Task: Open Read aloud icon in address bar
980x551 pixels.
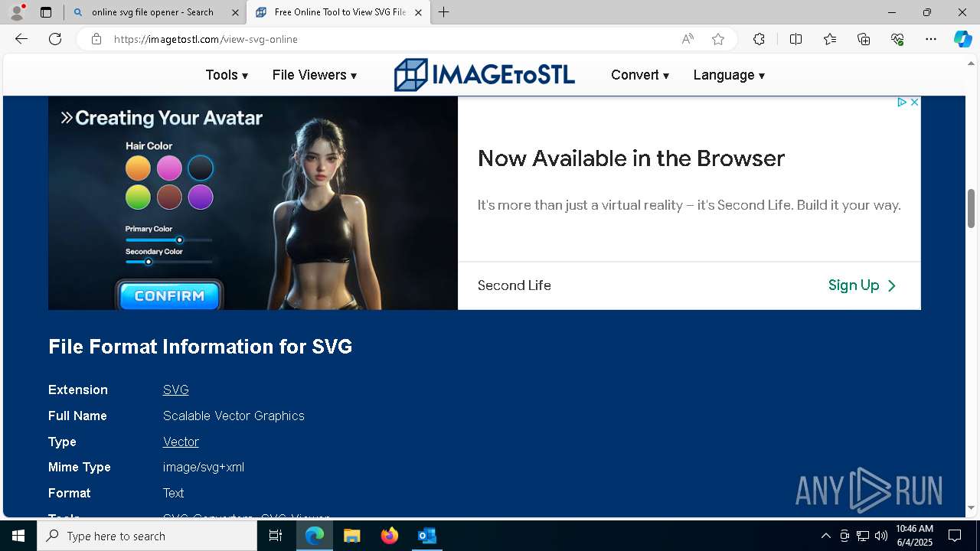Action: coord(688,39)
